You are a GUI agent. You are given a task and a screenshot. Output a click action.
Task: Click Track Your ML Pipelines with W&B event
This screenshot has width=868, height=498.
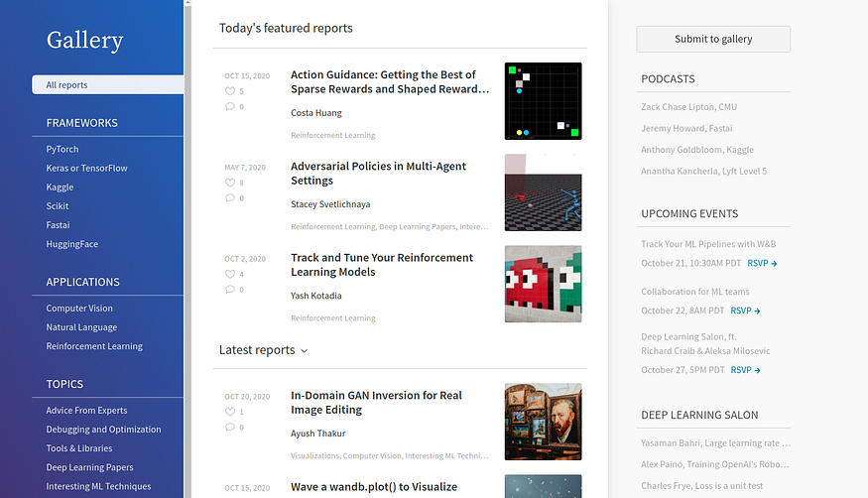click(708, 244)
